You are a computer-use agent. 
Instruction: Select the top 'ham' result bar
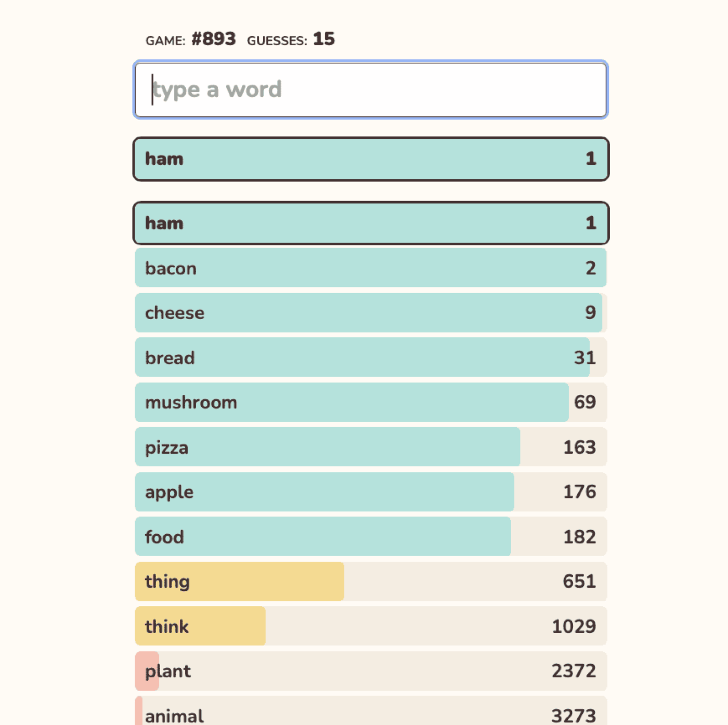click(x=370, y=159)
